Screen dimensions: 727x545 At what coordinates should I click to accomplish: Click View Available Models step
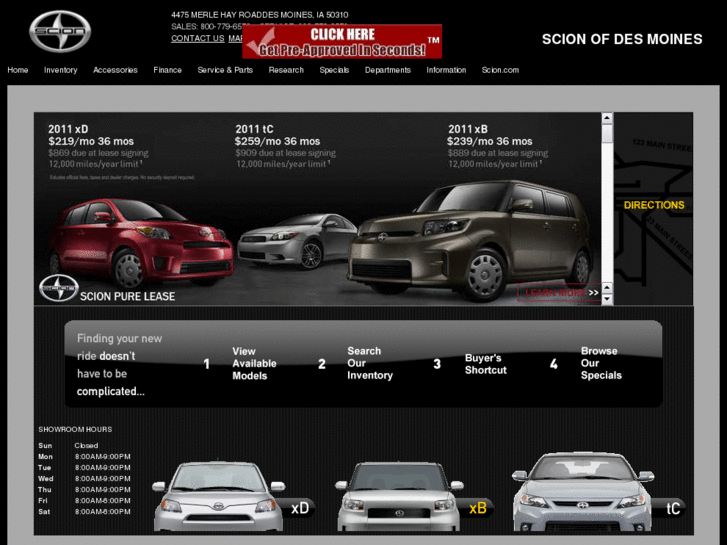[x=254, y=364]
